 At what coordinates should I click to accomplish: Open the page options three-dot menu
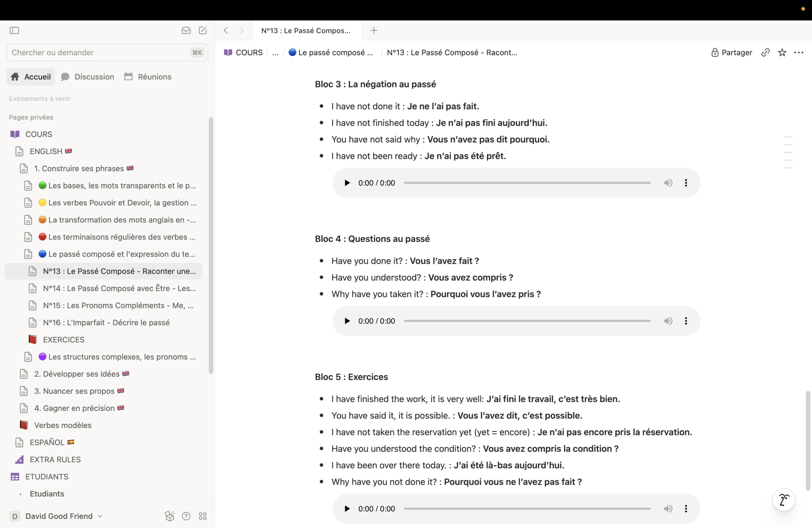click(x=799, y=53)
